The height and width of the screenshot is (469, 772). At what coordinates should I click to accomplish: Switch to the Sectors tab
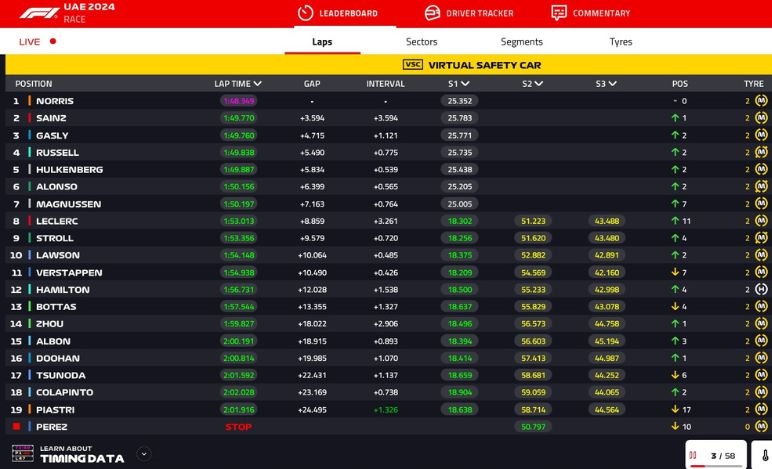(x=421, y=42)
